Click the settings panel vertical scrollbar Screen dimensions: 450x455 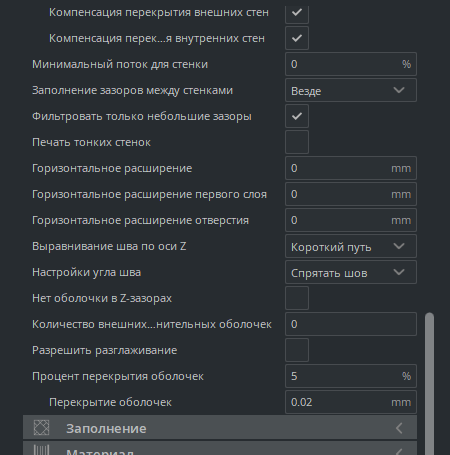(429, 383)
